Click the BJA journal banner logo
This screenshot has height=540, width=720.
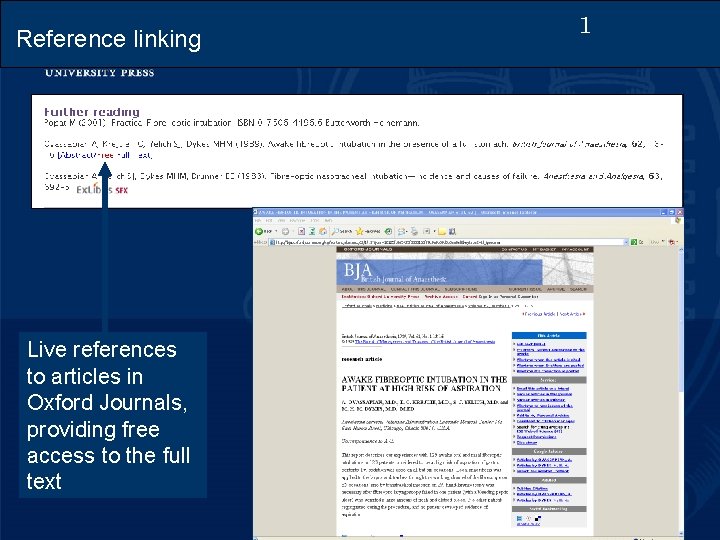(439, 272)
